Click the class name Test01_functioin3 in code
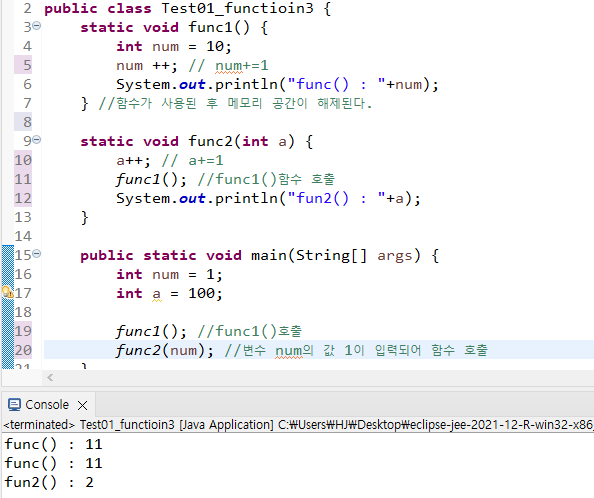 238,8
